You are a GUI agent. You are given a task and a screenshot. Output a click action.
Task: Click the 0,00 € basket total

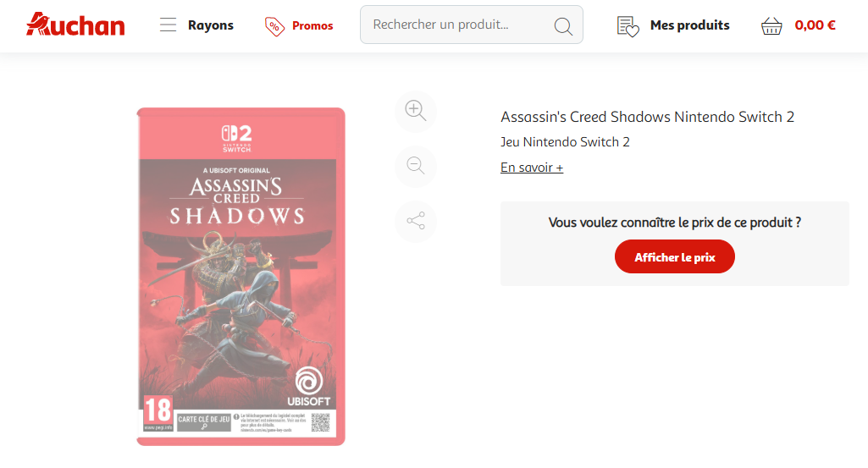[815, 25]
